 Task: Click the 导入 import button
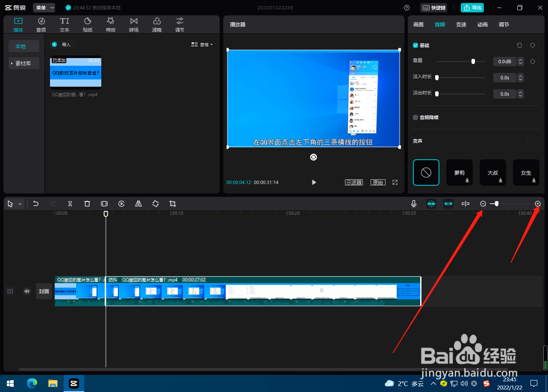coord(62,44)
